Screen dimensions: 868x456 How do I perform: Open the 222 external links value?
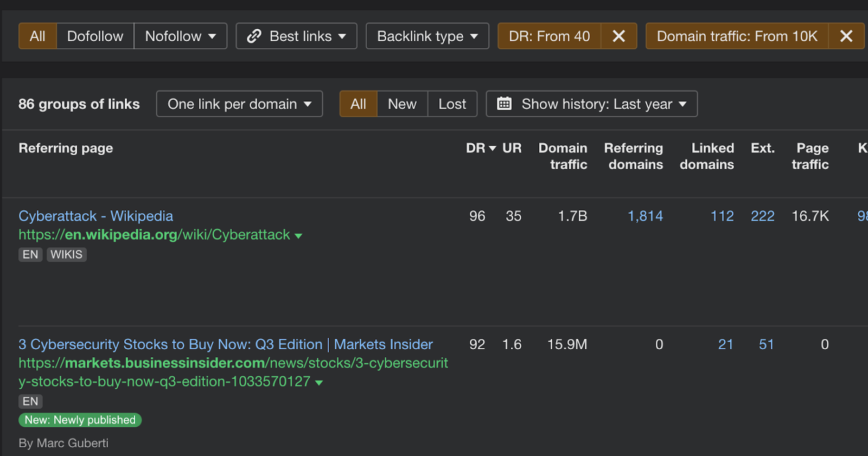pyautogui.click(x=762, y=216)
